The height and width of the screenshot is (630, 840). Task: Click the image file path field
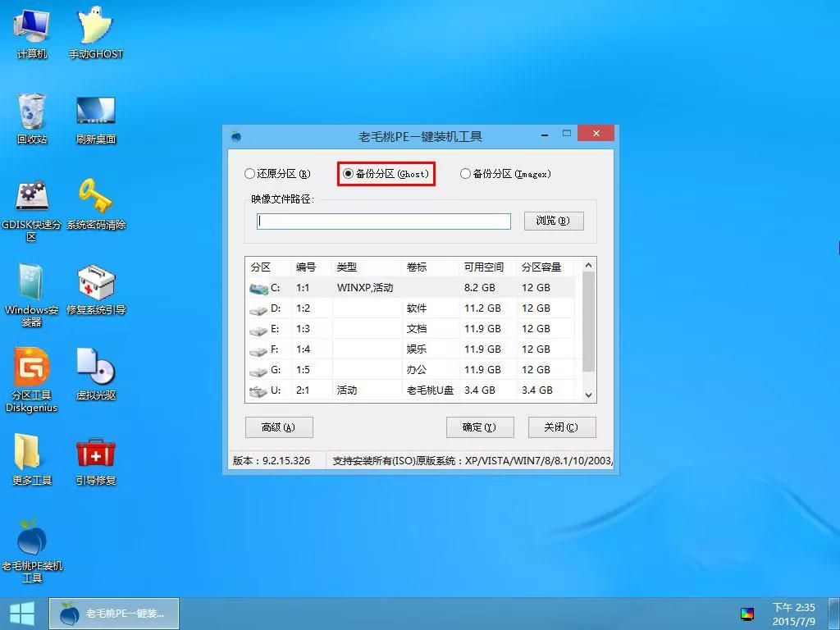[x=383, y=221]
